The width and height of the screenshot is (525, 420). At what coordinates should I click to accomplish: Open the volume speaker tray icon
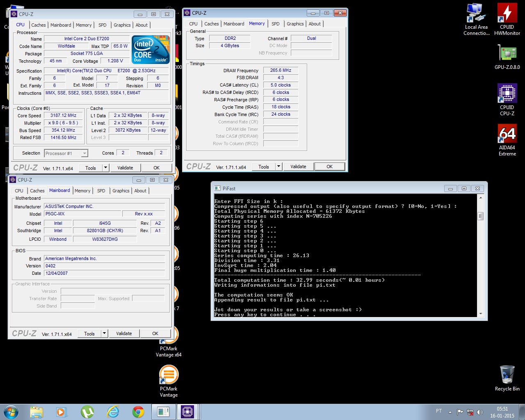480,412
